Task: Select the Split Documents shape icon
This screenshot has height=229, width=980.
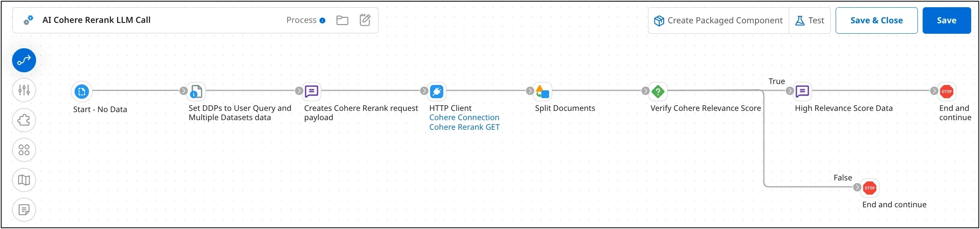Action: [x=543, y=92]
